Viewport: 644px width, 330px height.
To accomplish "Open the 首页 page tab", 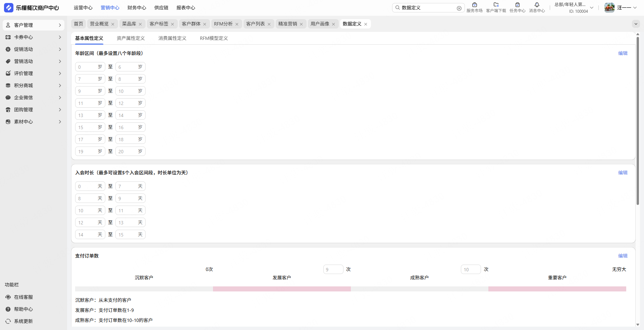I will (78, 24).
